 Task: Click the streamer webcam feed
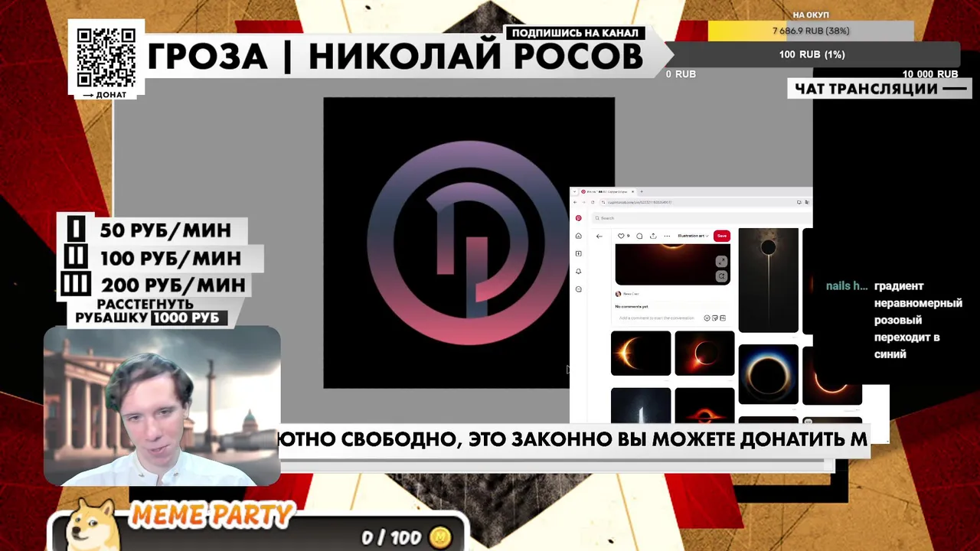(162, 406)
